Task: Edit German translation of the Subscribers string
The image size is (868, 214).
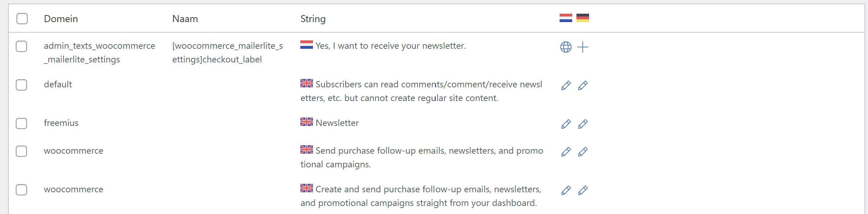Action: (x=583, y=86)
